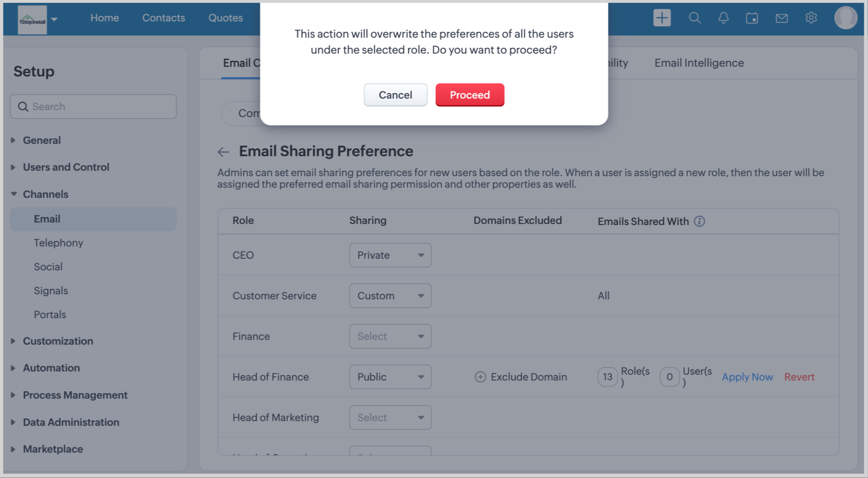
Task: Open the top bar search icon
Action: [694, 18]
